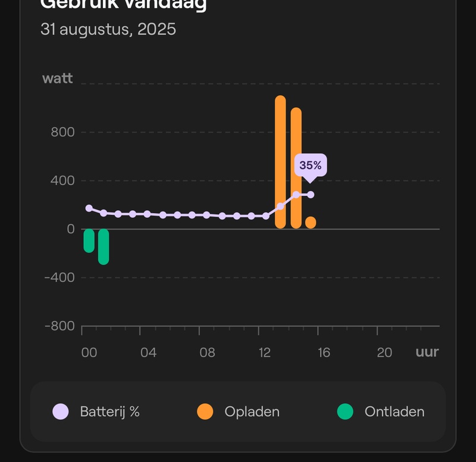This screenshot has width=476, height=462.
Task: Toggle the Opladen series label
Action: (x=252, y=411)
